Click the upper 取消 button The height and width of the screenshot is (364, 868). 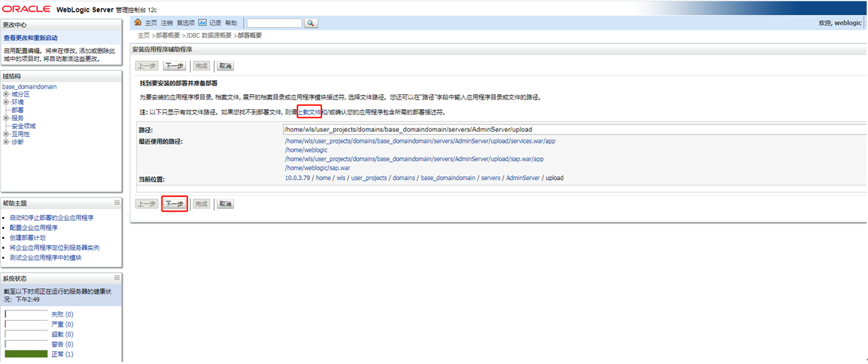(225, 66)
